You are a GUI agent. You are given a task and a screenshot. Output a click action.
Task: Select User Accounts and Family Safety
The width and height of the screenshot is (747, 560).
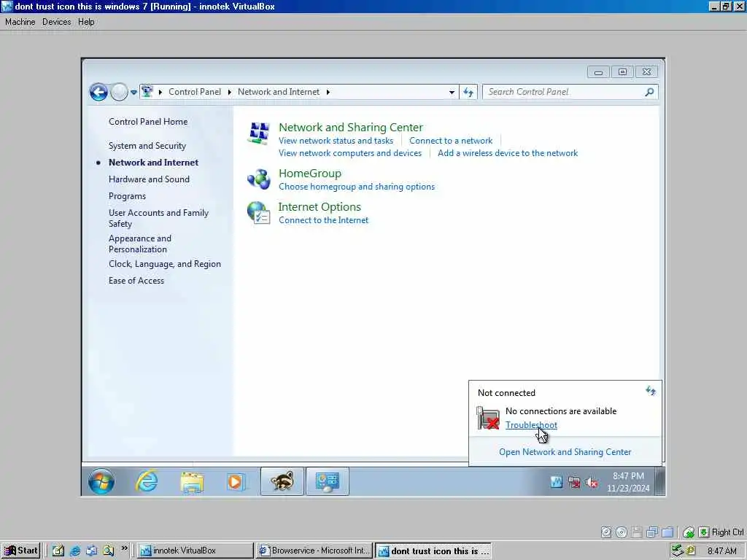pyautogui.click(x=158, y=218)
